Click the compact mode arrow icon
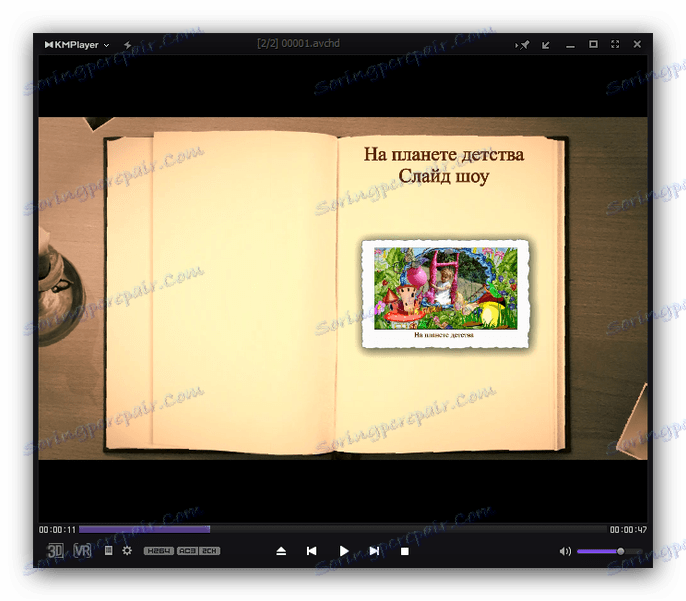The height and width of the screenshot is (601, 686). pos(546,45)
